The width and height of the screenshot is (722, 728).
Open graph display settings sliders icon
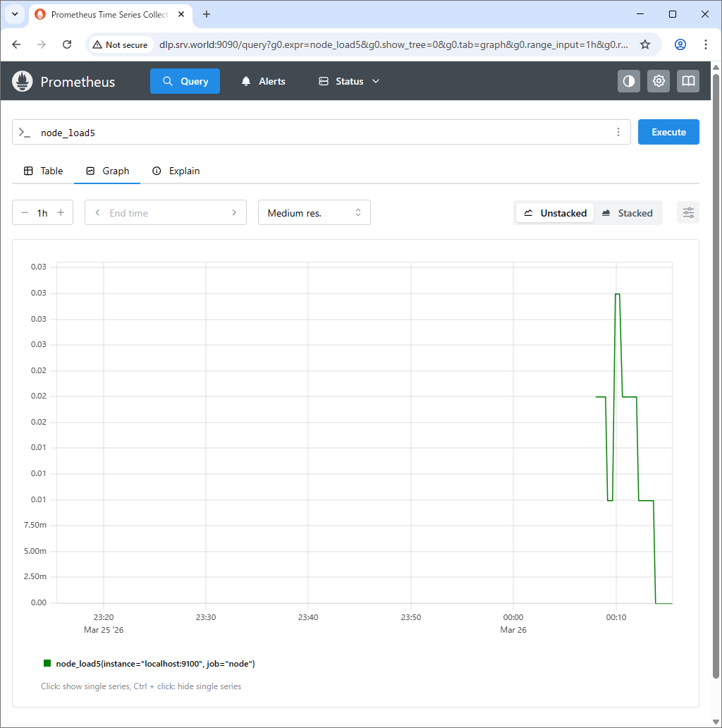pyautogui.click(x=688, y=213)
